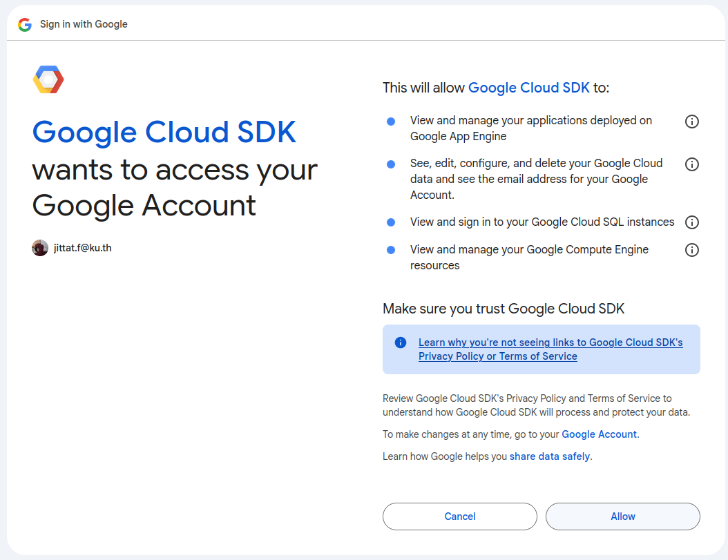728x560 pixels.
Task: Click the blue highlighted notice box
Action: pos(542,349)
